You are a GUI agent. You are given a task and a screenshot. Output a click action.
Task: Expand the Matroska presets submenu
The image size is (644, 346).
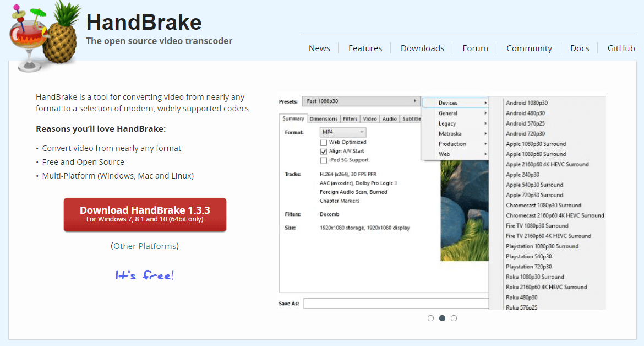pos(455,134)
